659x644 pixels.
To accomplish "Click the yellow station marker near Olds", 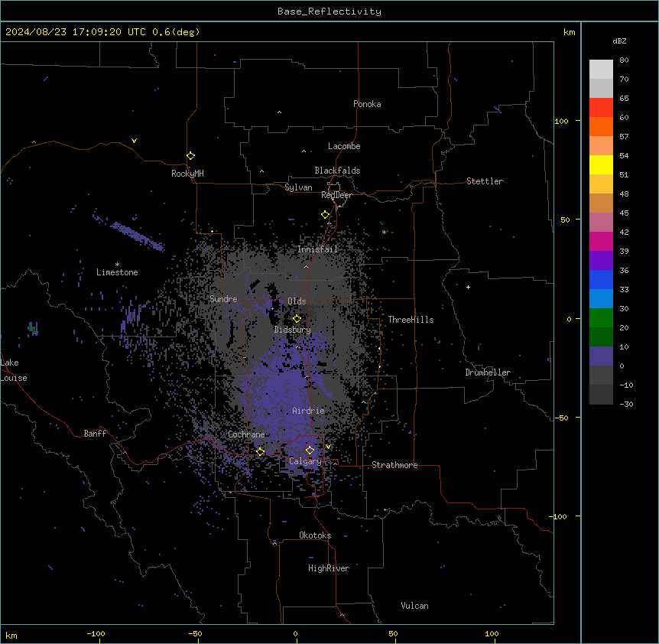I will coord(297,318).
